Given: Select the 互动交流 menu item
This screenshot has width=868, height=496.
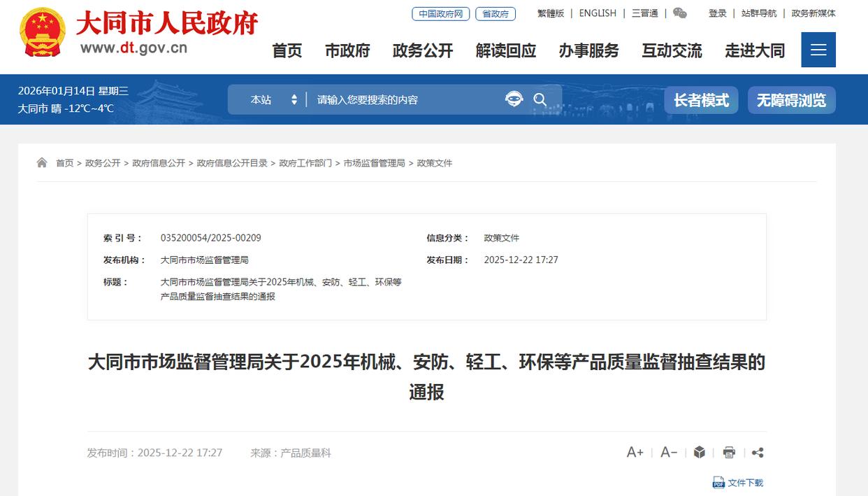Looking at the screenshot, I should (x=672, y=50).
